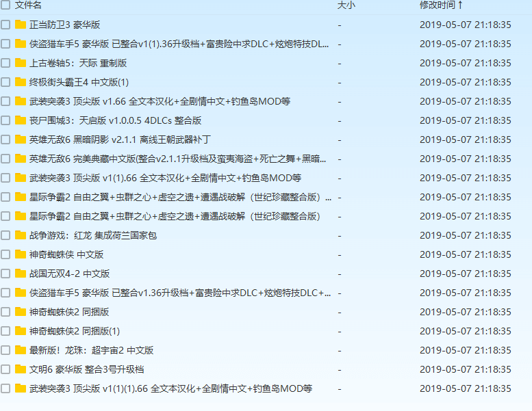Screen dimensions: 532x411
Task: Click size dash of 上古卷轴5：天际 重制版 row
Action: click(340, 64)
